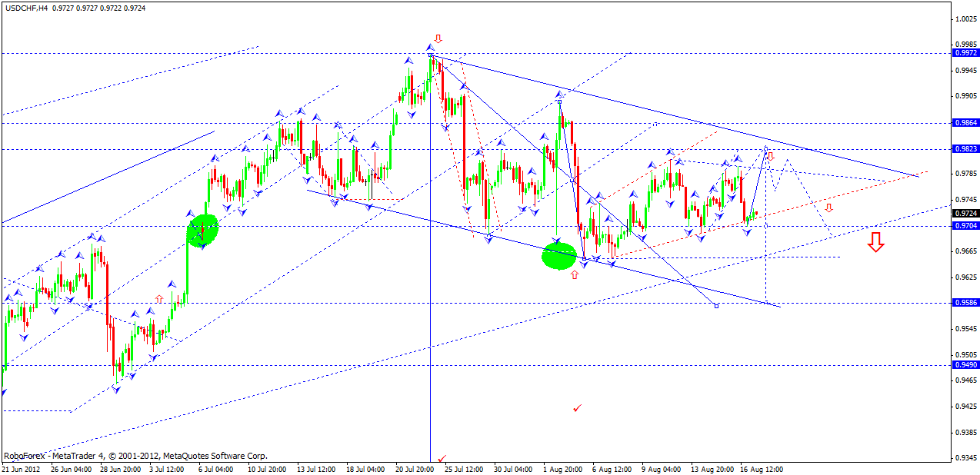
Task: Click the highlighted 0.9864 price level tag
Action: 965,123
